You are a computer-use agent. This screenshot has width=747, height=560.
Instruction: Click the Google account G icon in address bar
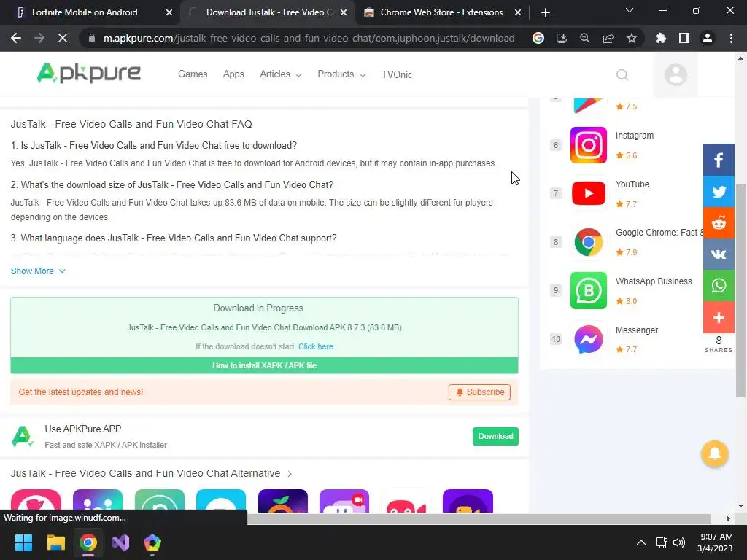point(538,38)
